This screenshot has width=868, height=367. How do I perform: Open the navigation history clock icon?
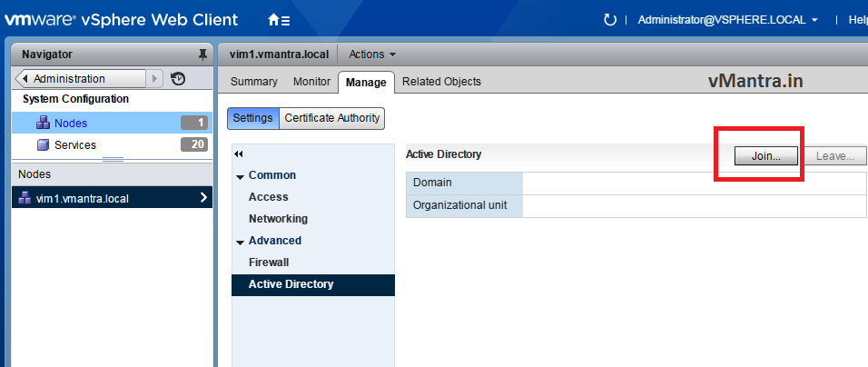[x=177, y=79]
